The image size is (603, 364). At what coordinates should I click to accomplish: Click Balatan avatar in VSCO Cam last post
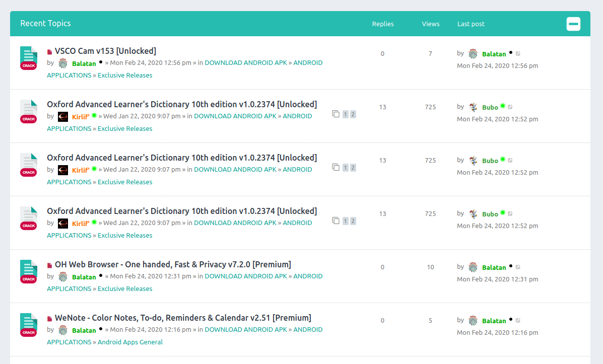point(473,54)
